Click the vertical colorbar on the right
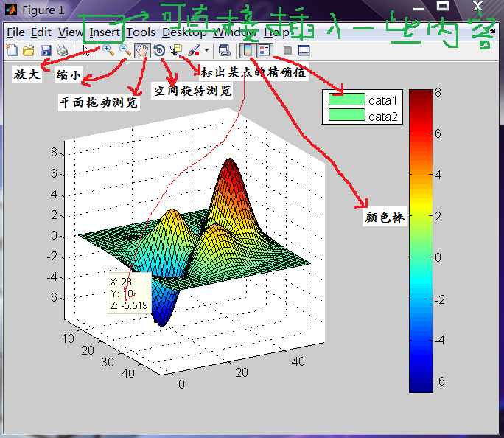Viewport: 504px width, 438px height. point(421,241)
